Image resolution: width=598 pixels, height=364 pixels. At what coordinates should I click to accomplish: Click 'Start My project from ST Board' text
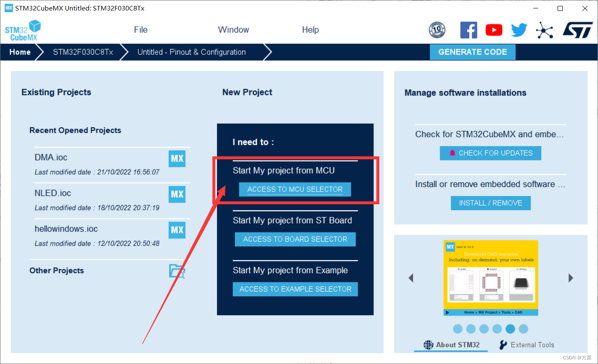[292, 221]
